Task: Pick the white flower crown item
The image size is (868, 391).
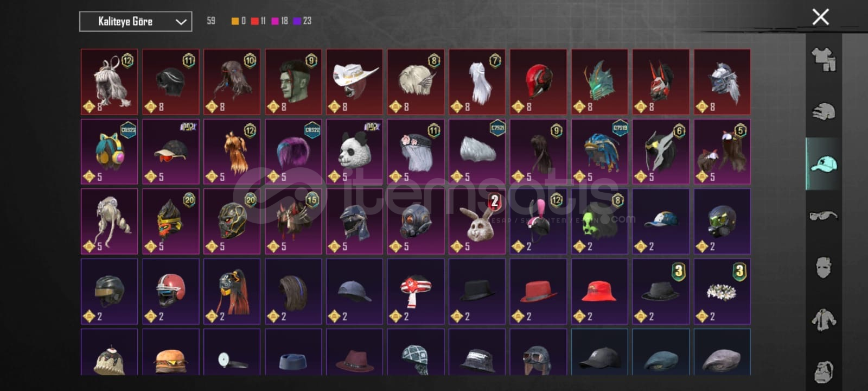Action: (x=722, y=292)
